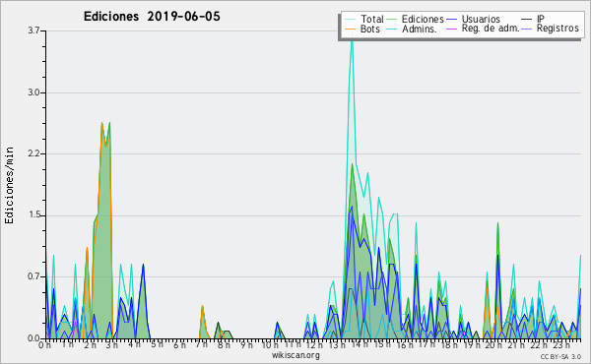
Task: Click the 'CC BY-SA 3.0' license text
Action: (x=560, y=356)
